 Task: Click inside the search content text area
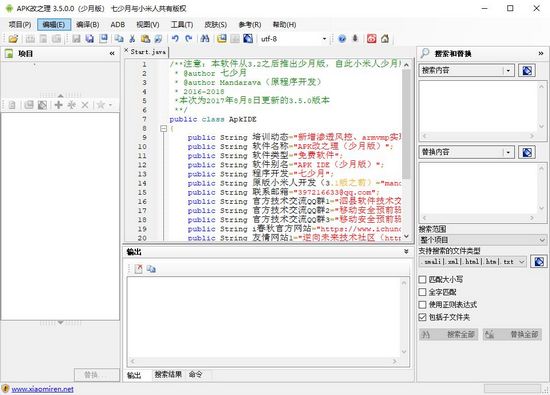click(478, 106)
